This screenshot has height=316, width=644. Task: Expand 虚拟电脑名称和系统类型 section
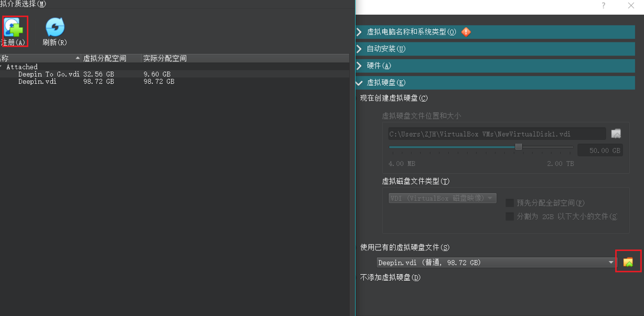495,32
